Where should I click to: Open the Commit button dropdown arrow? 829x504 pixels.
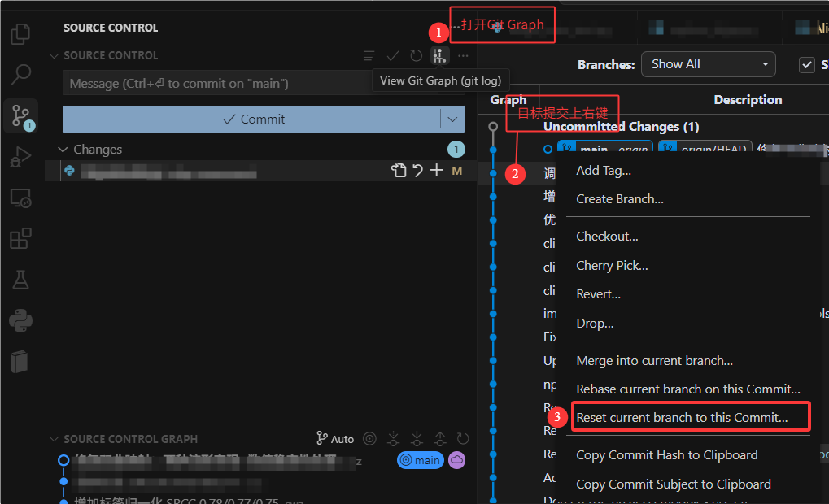click(x=452, y=119)
